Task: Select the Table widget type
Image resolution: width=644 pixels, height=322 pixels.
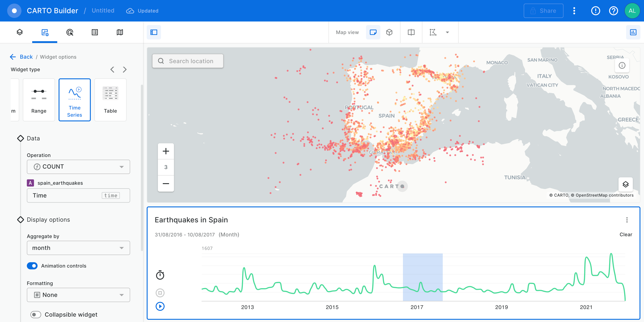Action: [110, 100]
